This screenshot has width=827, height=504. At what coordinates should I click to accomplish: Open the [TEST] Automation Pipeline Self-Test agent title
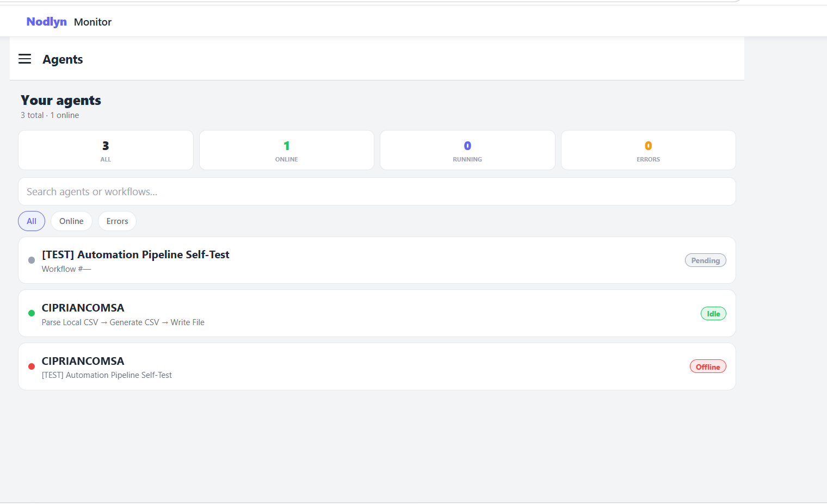(135, 254)
